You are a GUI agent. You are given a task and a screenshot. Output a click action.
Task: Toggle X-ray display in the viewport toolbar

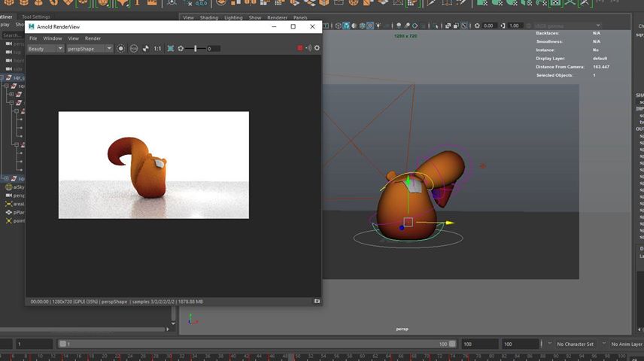pos(448,26)
